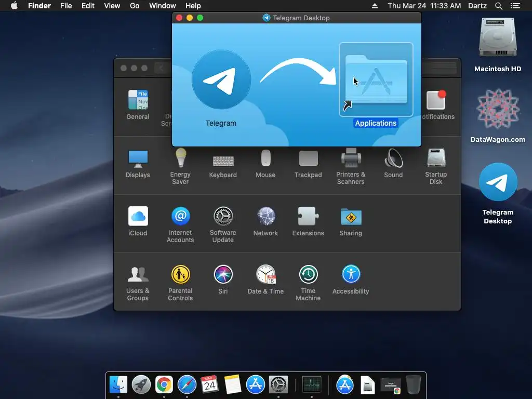Launch Safari from the Dock

(187, 385)
